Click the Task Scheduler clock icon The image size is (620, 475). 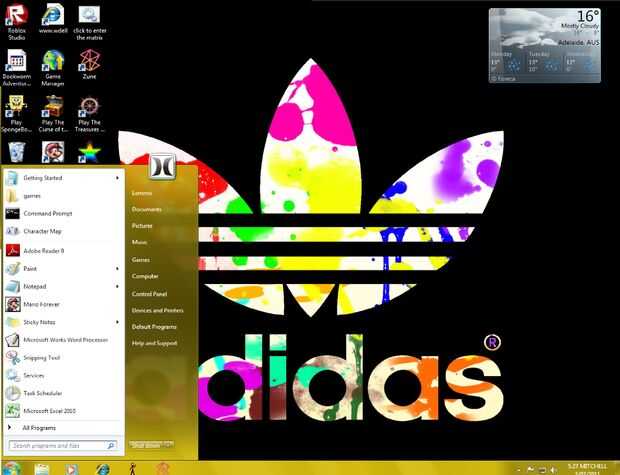[13, 393]
